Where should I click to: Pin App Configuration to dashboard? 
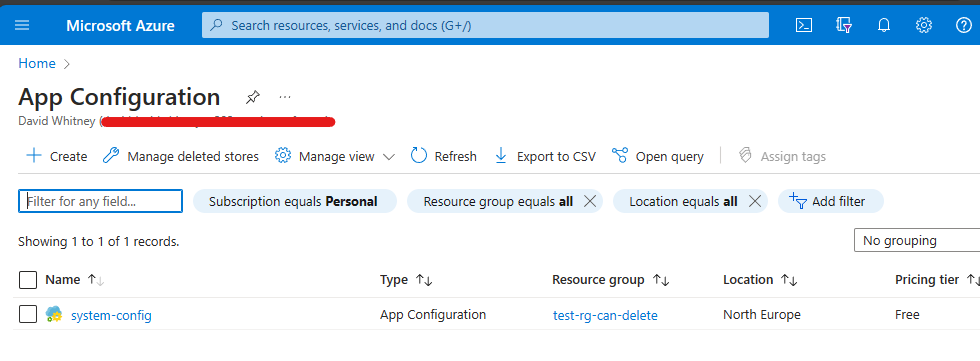[x=252, y=97]
